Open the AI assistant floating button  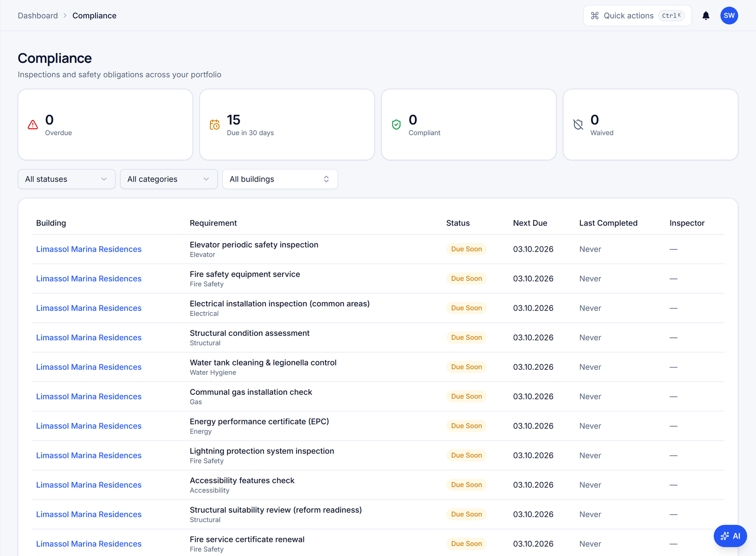click(730, 536)
